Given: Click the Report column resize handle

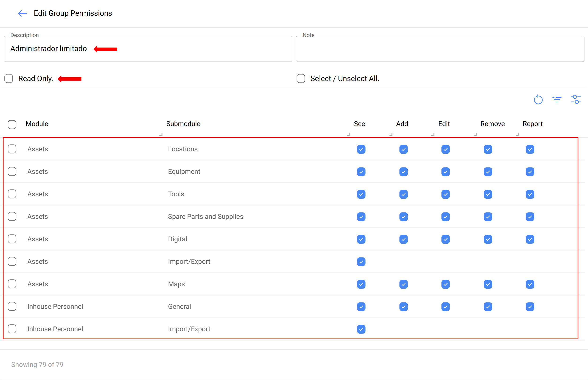Looking at the screenshot, I should [x=517, y=134].
